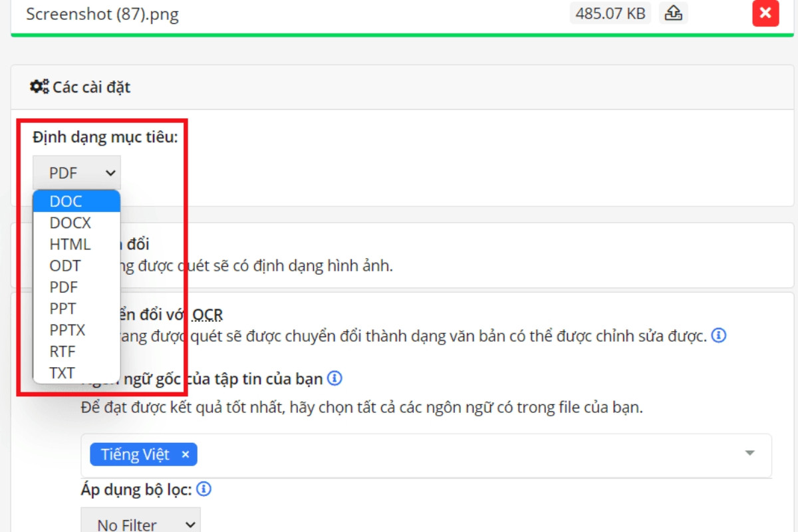798x532 pixels.
Task: Select DOC from the format list
Action: point(76,201)
